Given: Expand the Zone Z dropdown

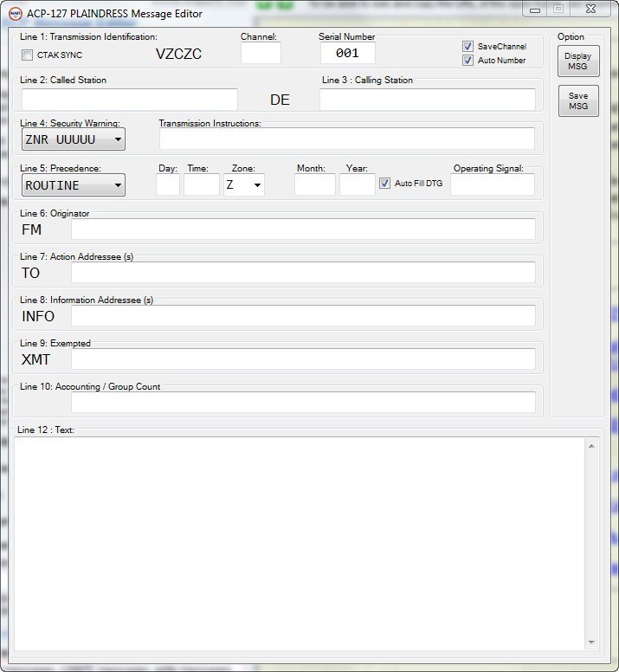Looking at the screenshot, I should click(244, 185).
